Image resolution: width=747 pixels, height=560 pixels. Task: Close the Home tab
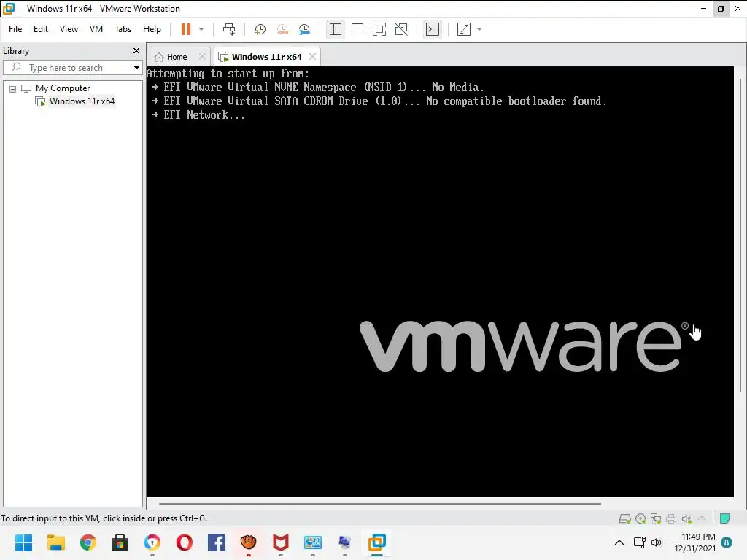203,56
